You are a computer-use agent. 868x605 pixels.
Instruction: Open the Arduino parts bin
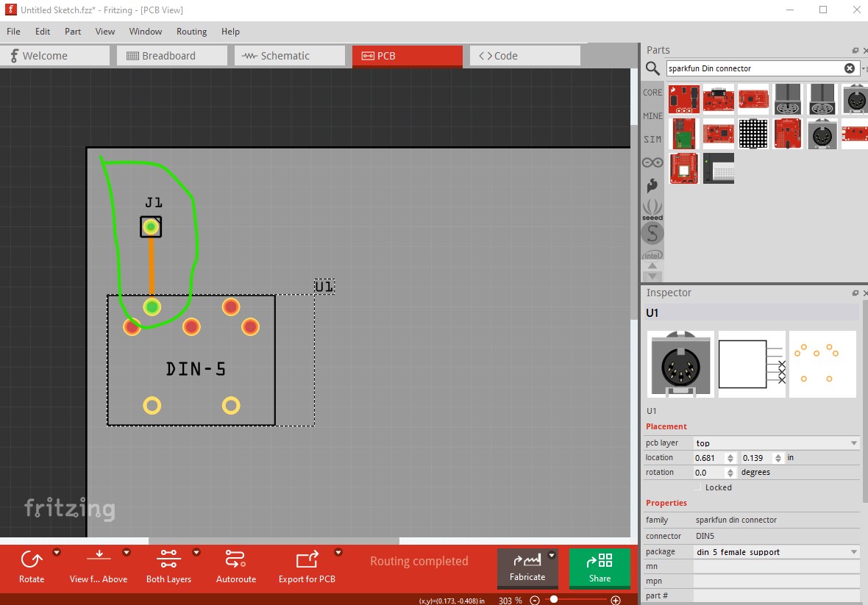tap(652, 162)
